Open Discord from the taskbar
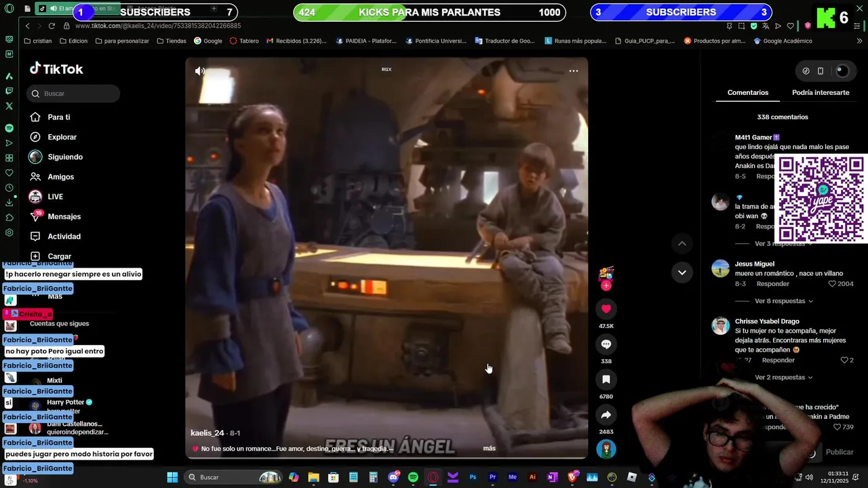Viewport: 868px width, 488px height. (393, 477)
